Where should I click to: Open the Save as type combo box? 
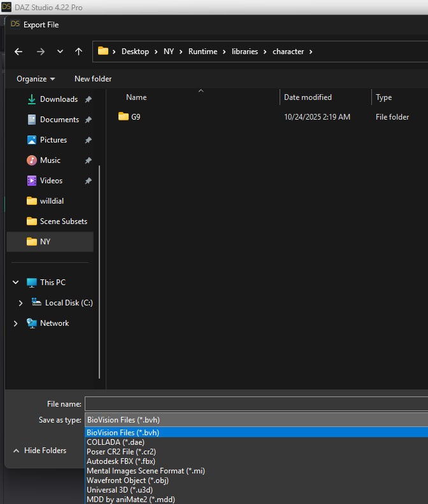point(257,420)
